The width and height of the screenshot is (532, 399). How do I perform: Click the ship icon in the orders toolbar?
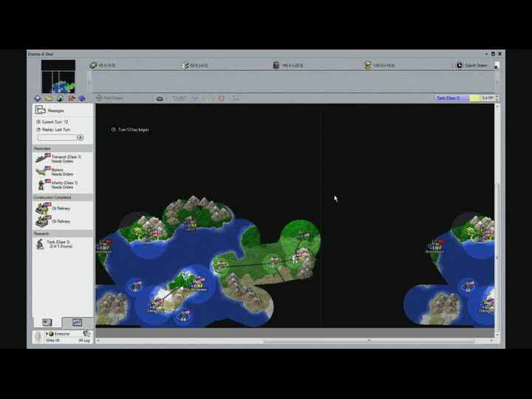(160, 98)
